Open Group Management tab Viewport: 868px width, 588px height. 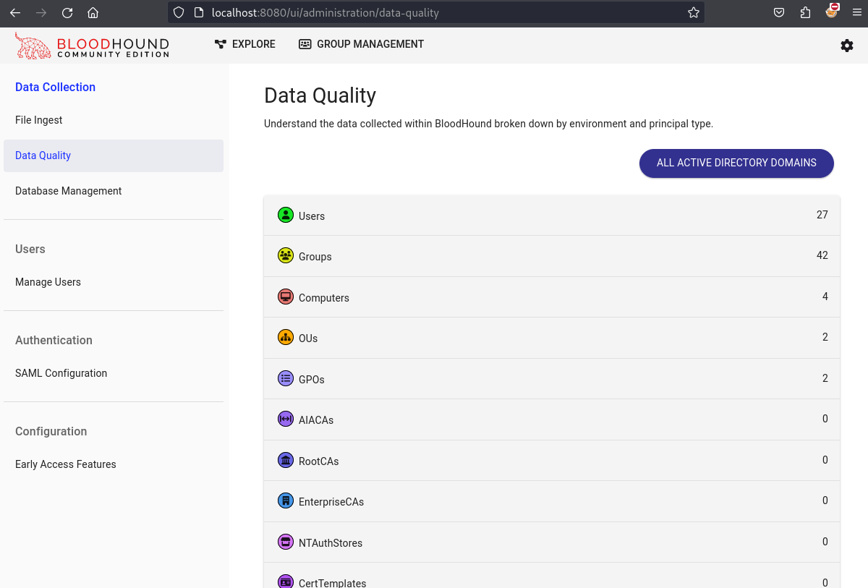pyautogui.click(x=362, y=44)
